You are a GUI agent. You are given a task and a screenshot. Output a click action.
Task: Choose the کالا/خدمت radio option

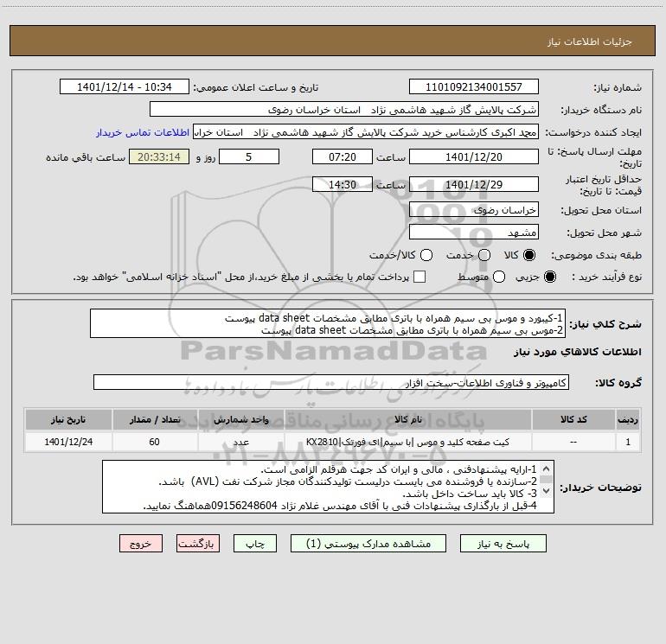424,256
